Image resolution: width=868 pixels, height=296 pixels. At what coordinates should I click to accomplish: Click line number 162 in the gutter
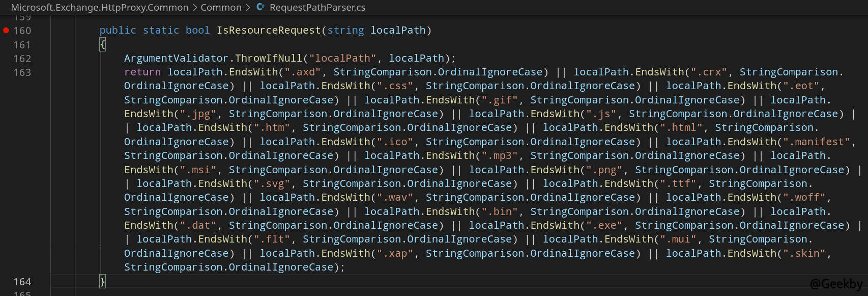22,59
